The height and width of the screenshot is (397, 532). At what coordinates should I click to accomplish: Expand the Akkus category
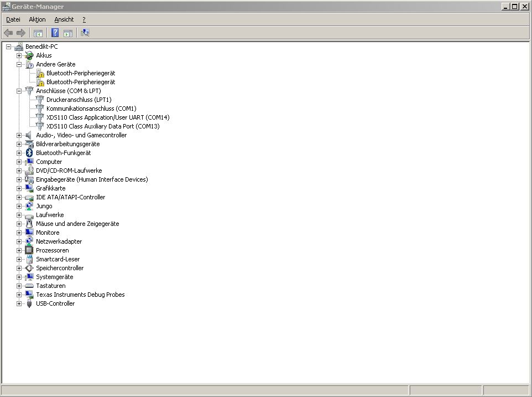tap(19, 55)
